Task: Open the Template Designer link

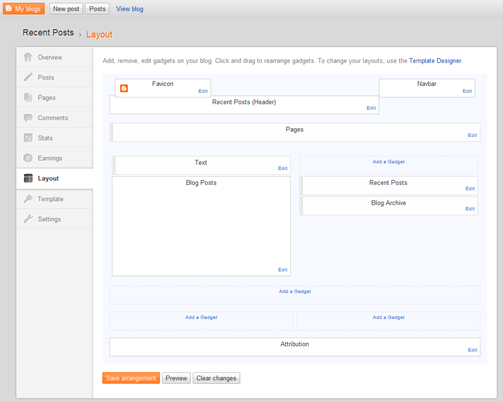Action: (x=435, y=61)
